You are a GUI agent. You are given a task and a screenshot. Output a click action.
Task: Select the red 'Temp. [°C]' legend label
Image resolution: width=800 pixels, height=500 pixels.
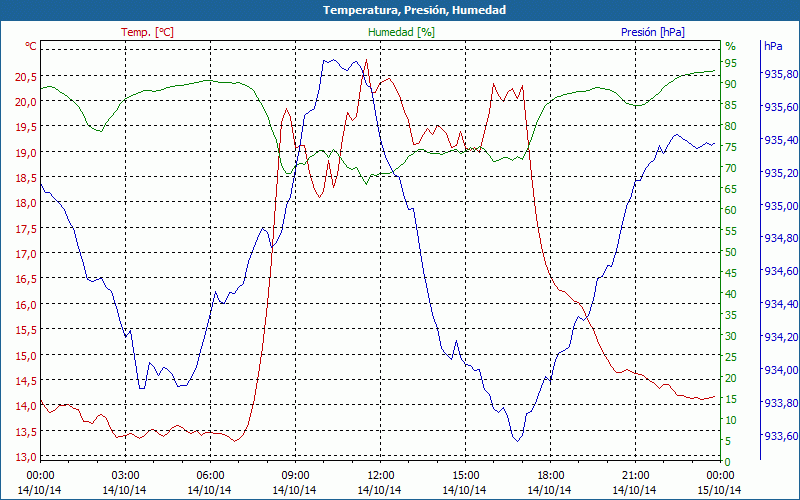[147, 32]
